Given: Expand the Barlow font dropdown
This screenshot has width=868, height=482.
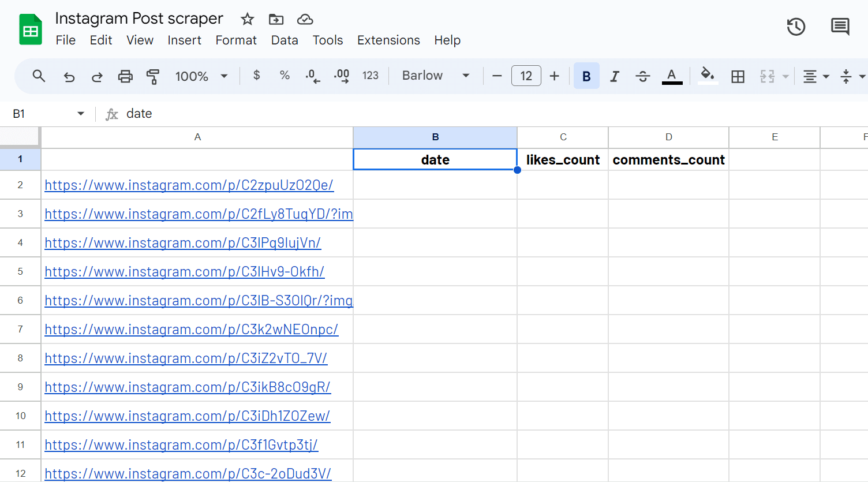Looking at the screenshot, I should (x=436, y=76).
